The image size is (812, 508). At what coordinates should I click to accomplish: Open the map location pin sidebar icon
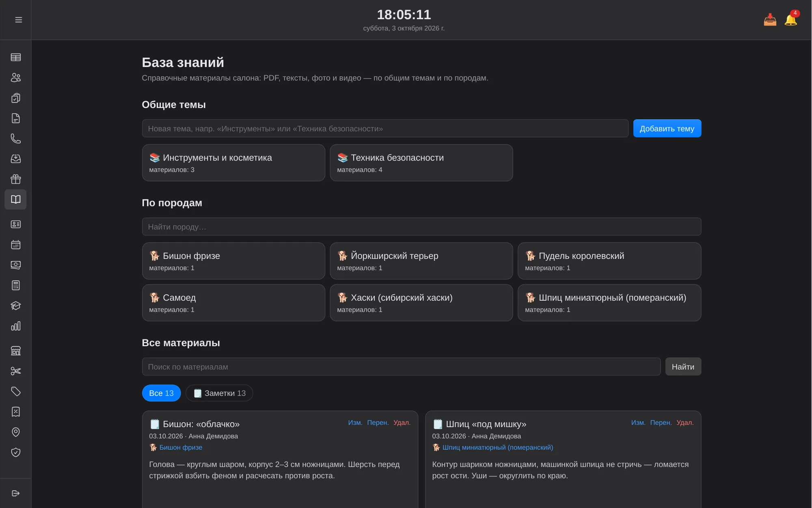click(16, 432)
